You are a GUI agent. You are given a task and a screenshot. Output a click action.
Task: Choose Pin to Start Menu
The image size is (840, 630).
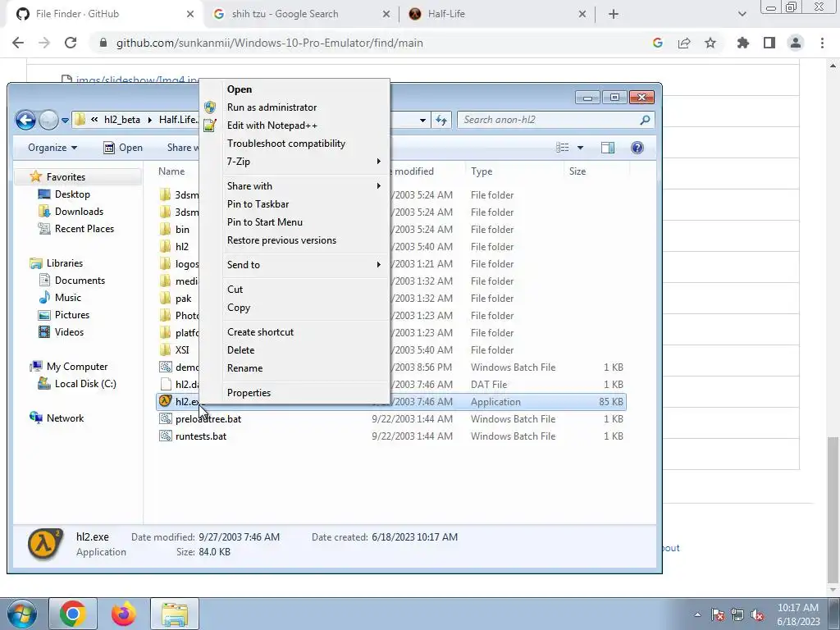pyautogui.click(x=294, y=222)
